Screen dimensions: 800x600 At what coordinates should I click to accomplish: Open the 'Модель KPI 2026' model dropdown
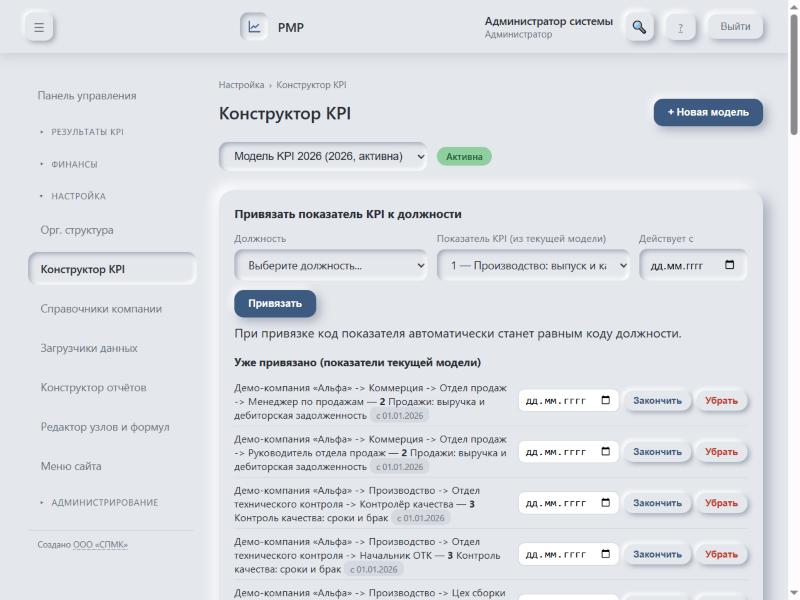point(323,156)
